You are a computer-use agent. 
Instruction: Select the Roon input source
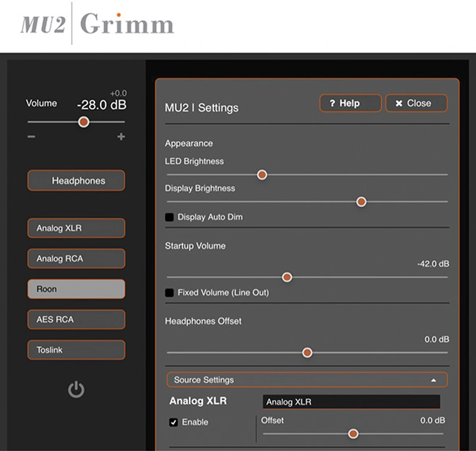76,289
